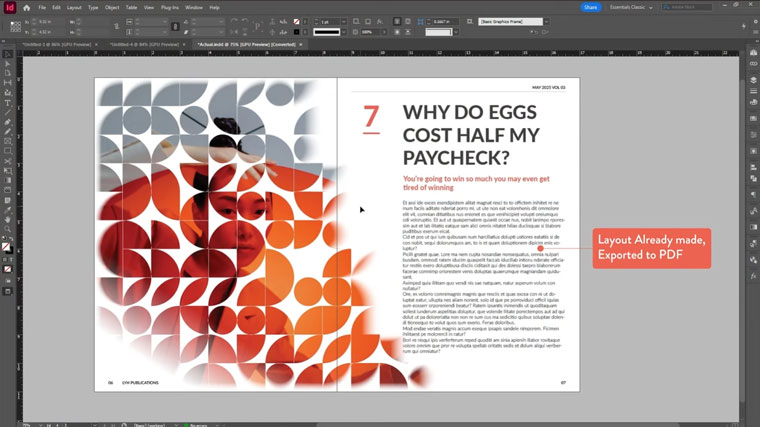Open the corner shape dropdown
Image resolution: width=760 pixels, height=427 pixels.
(x=456, y=32)
